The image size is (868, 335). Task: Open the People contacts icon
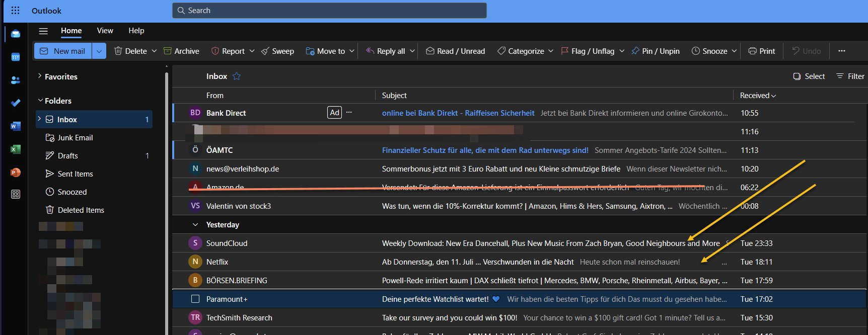pyautogui.click(x=16, y=80)
